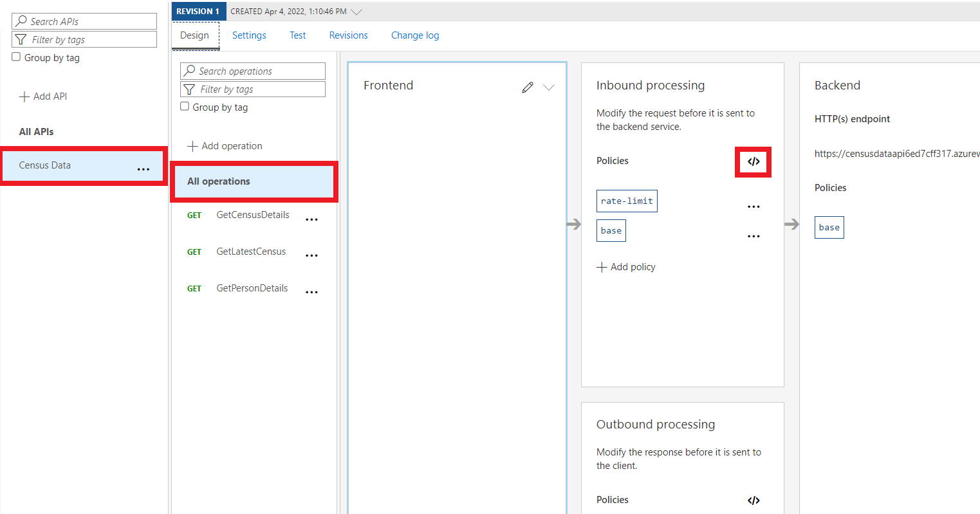Select the GetCensusDetails operation

tap(253, 215)
